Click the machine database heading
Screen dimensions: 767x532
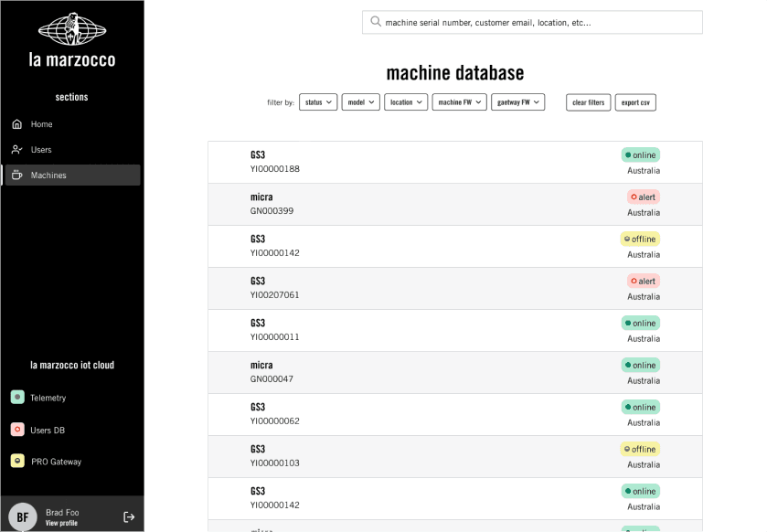(x=455, y=73)
